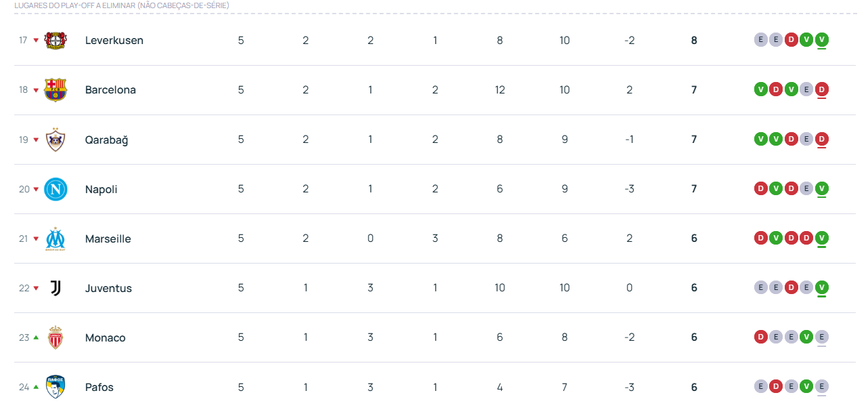The image size is (868, 414).
Task: Click the Leverkusen club crest
Action: click(56, 41)
